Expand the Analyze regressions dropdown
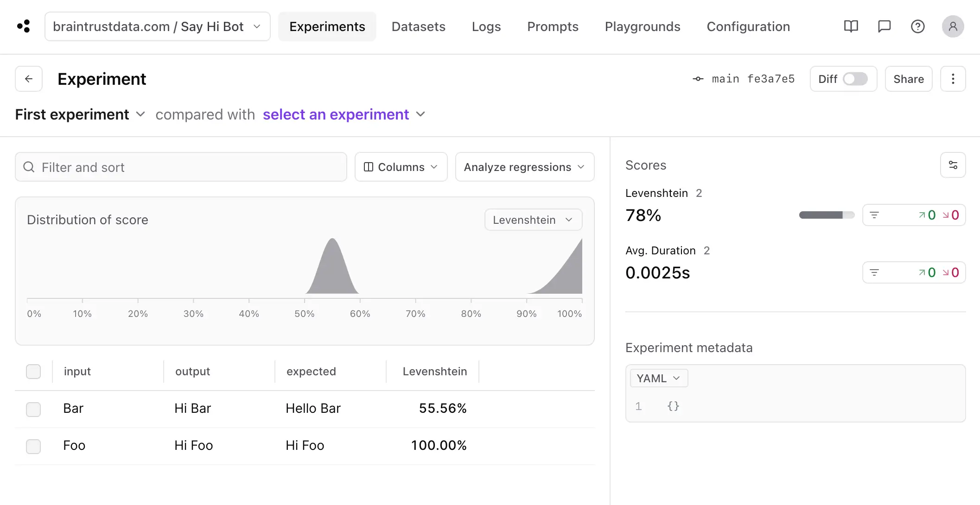Image resolution: width=980 pixels, height=505 pixels. coord(524,167)
